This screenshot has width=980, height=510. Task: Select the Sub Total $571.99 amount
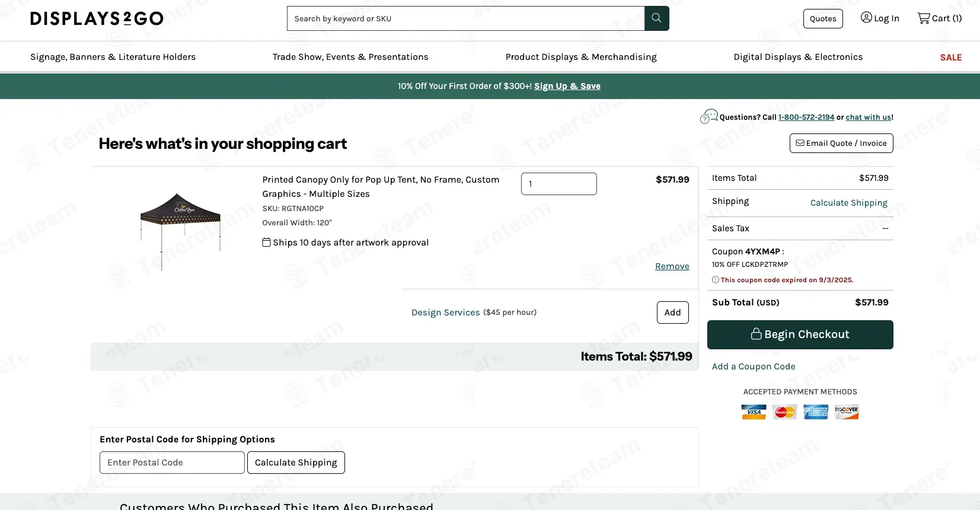(872, 302)
